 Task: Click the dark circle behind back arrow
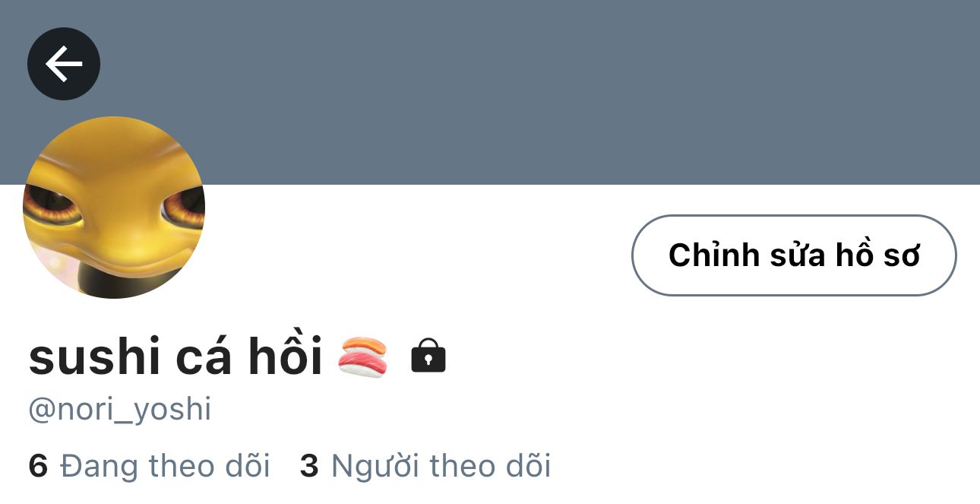click(x=64, y=64)
